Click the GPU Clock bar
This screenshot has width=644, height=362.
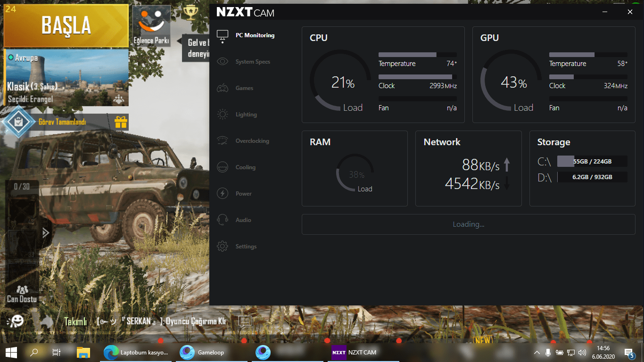click(x=588, y=77)
